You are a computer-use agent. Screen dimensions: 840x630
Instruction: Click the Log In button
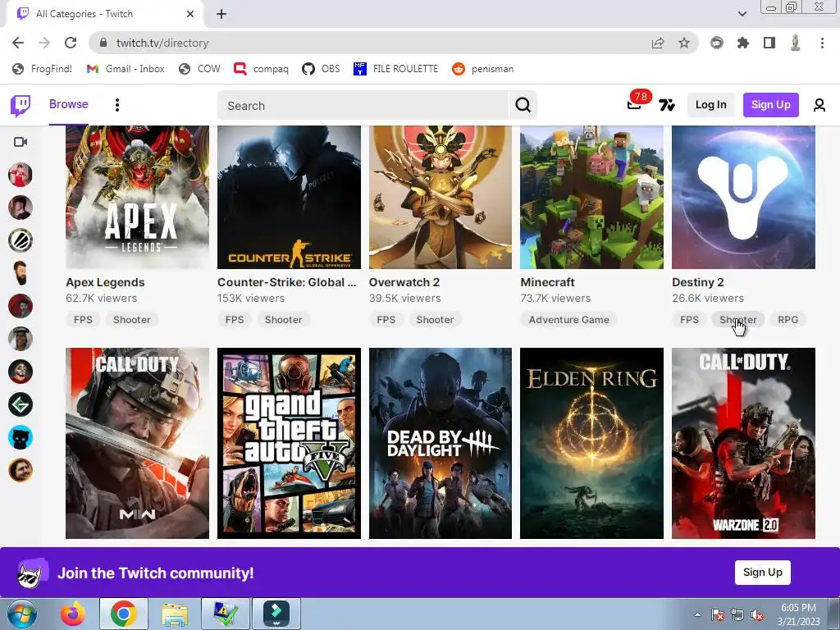click(x=711, y=104)
